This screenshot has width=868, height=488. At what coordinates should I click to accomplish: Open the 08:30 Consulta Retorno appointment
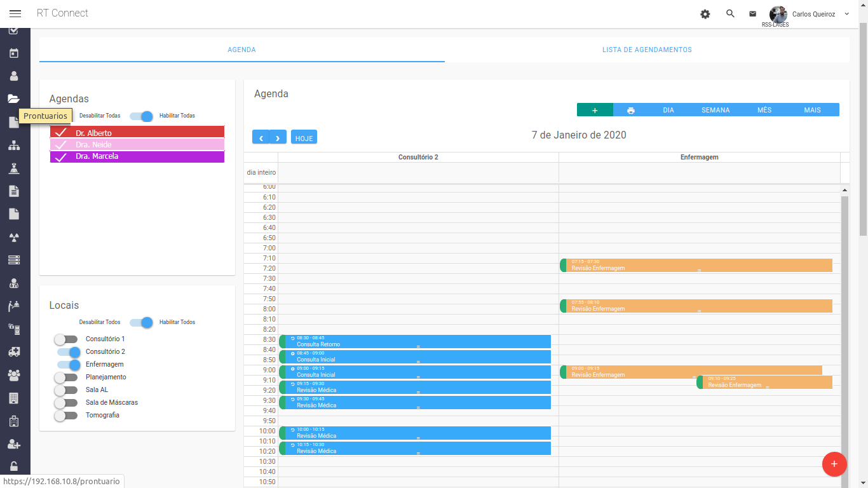(415, 342)
